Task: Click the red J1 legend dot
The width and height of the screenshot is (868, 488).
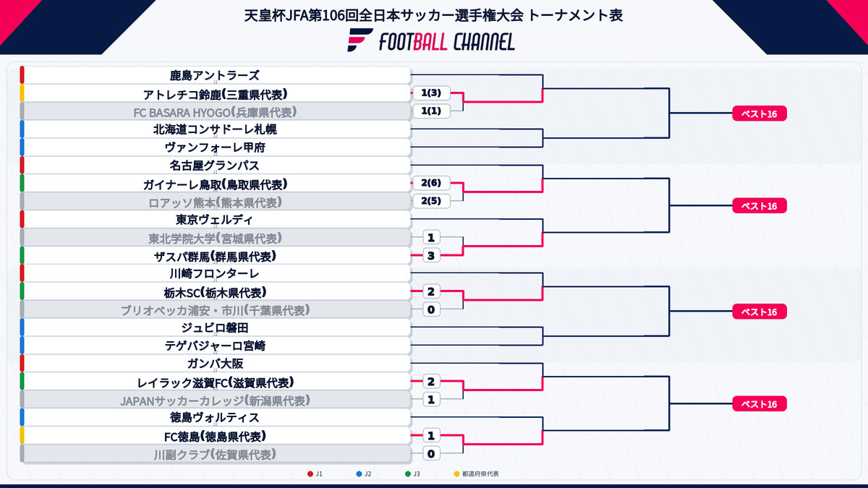Action: [310, 474]
